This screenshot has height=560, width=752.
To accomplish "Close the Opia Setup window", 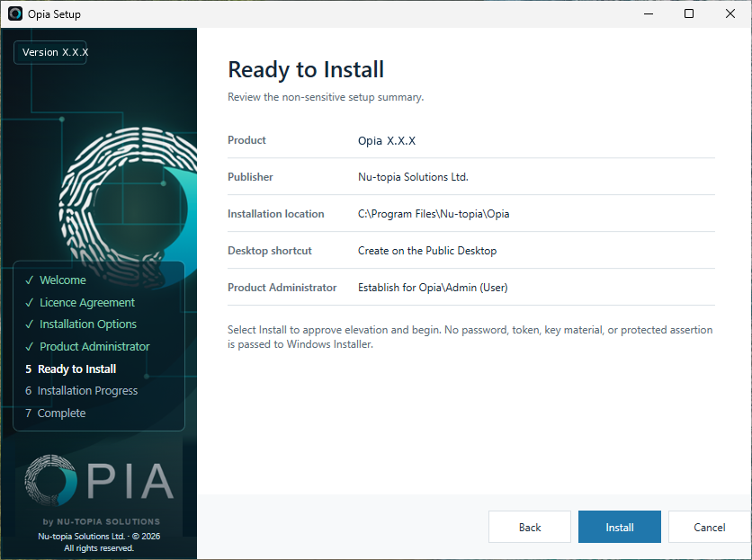I will tap(730, 13).
